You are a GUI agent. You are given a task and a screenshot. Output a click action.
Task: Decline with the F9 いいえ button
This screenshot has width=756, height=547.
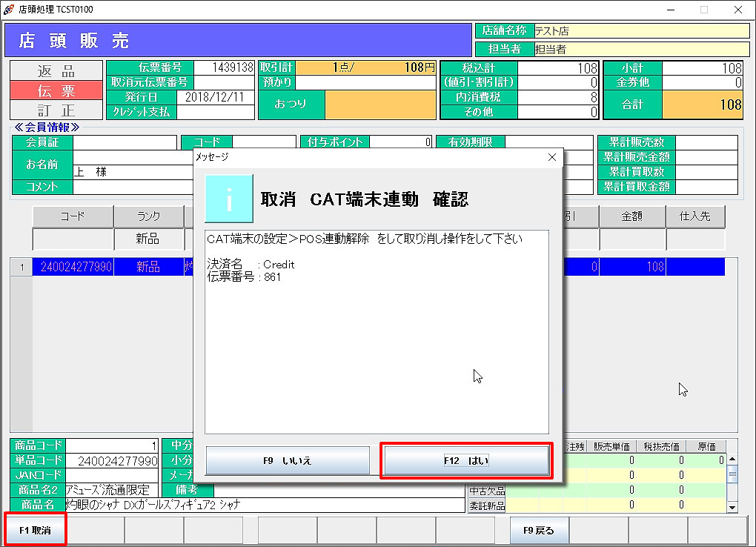pos(288,460)
